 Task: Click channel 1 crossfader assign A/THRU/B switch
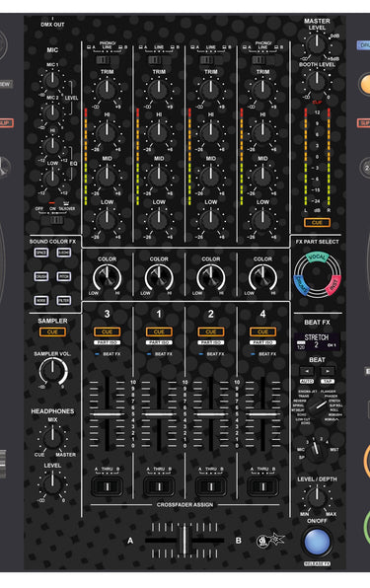point(159,486)
